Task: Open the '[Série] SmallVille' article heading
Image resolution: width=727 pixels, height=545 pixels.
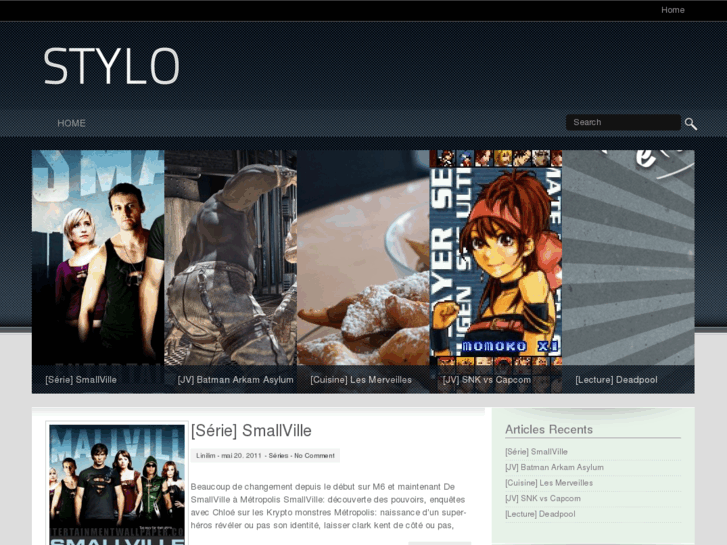Action: pyautogui.click(x=251, y=430)
